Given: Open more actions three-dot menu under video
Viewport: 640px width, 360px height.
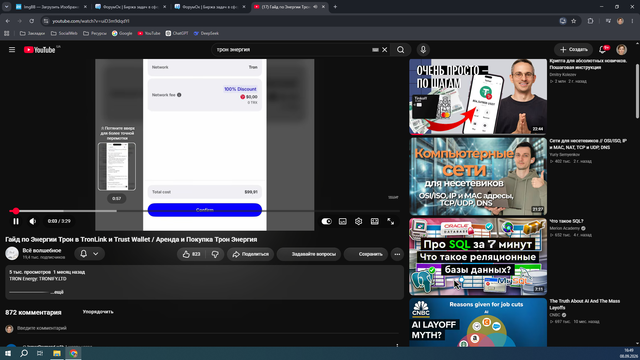Looking at the screenshot, I should coord(397,254).
